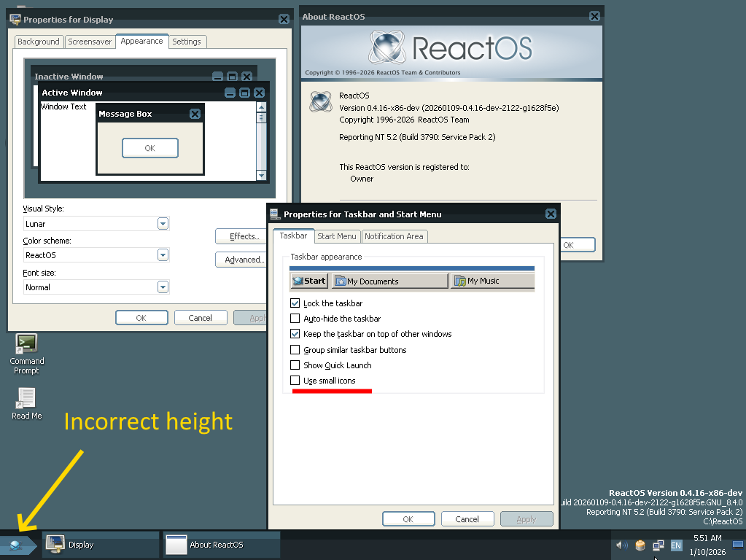Click the Effects... button
746x560 pixels.
244,236
